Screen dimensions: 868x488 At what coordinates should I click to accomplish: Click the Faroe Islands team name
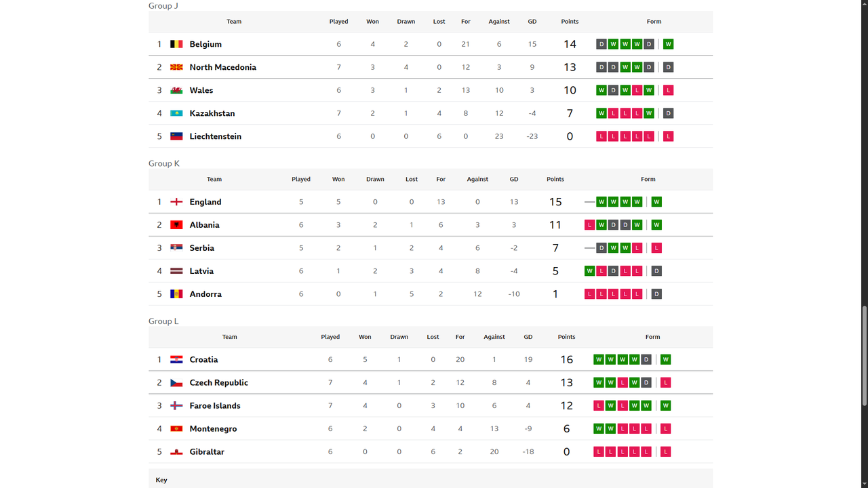click(x=215, y=406)
